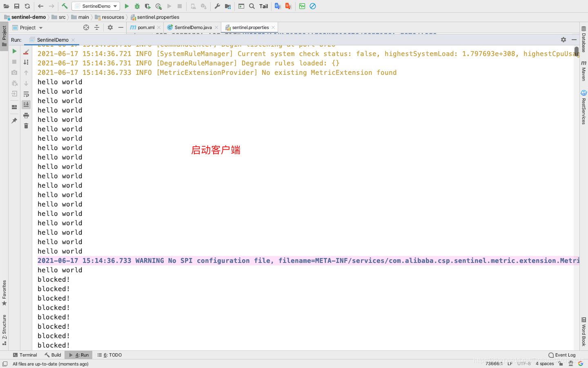Print console output with printer icon

point(26,115)
